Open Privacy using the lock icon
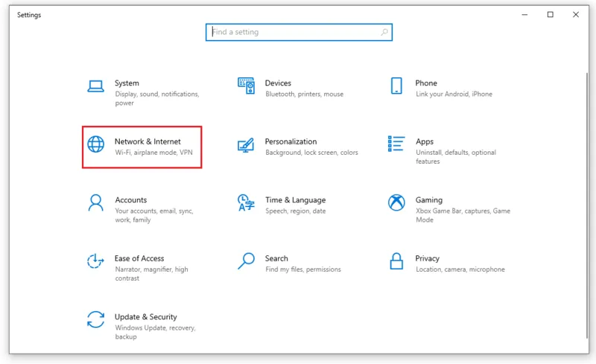596x364 pixels. 396,261
